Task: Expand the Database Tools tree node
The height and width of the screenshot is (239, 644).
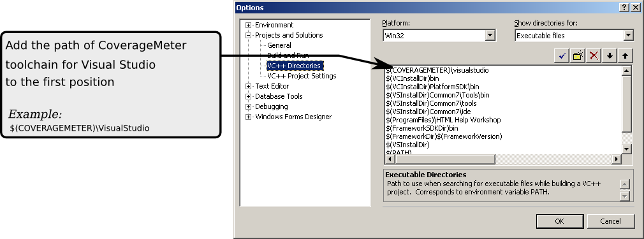Action: 248,96
